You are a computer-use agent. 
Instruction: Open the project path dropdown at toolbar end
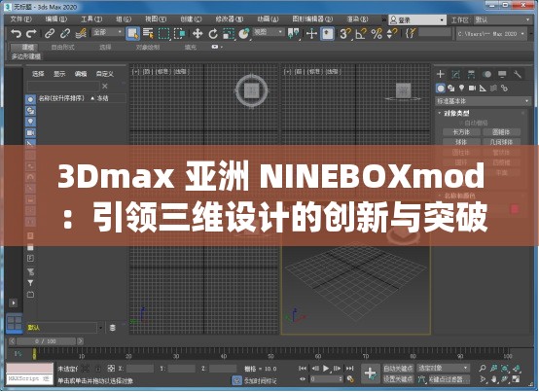(491, 34)
